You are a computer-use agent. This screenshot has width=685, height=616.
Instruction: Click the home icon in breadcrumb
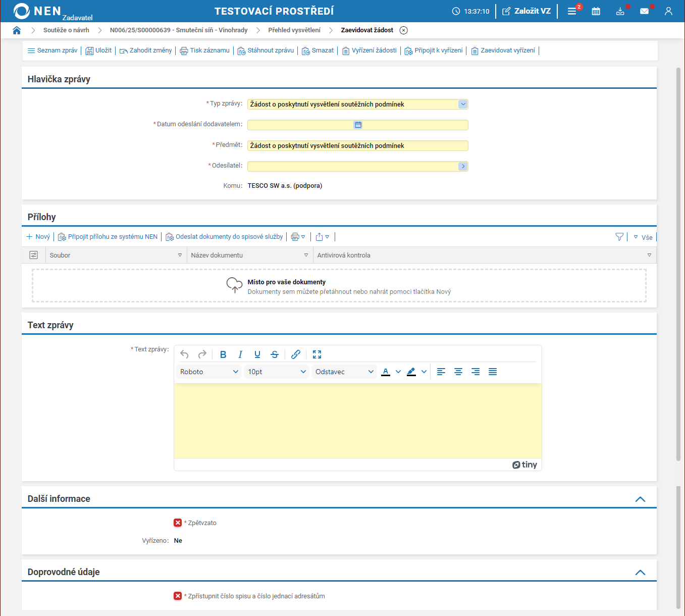(17, 30)
